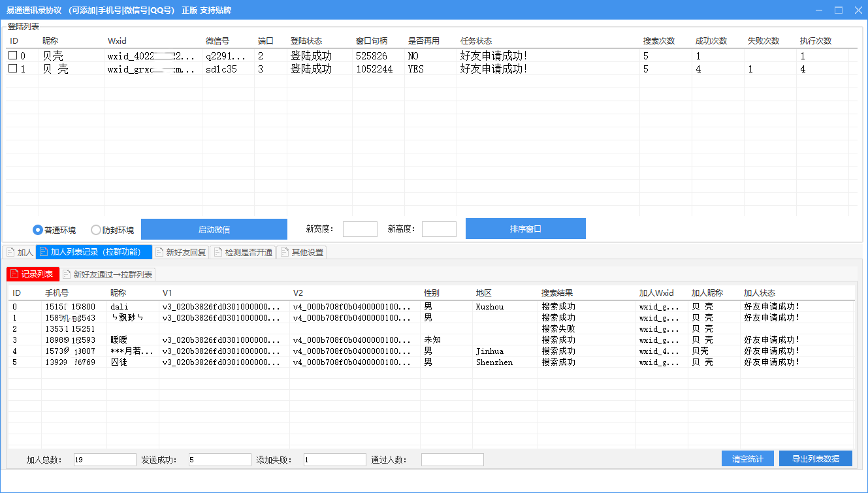Select the red 记录列表 sub-tab
The image size is (868, 493).
click(x=33, y=274)
